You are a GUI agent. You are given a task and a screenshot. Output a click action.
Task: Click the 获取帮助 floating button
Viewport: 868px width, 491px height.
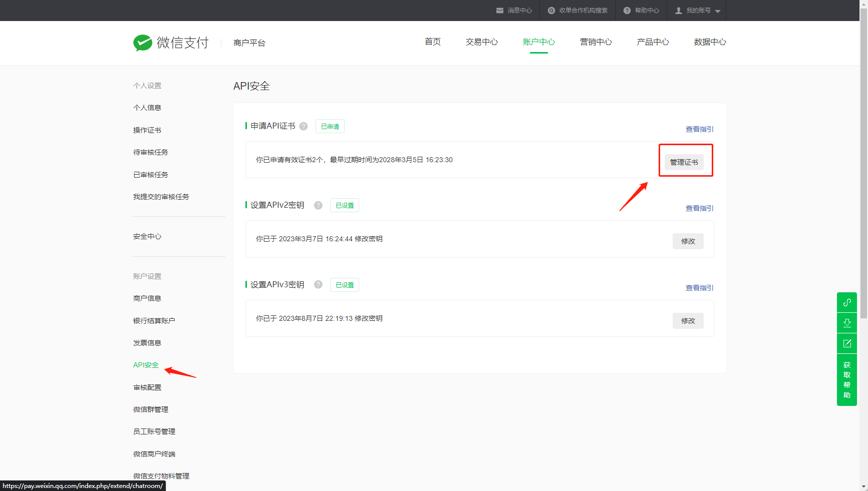pos(847,380)
